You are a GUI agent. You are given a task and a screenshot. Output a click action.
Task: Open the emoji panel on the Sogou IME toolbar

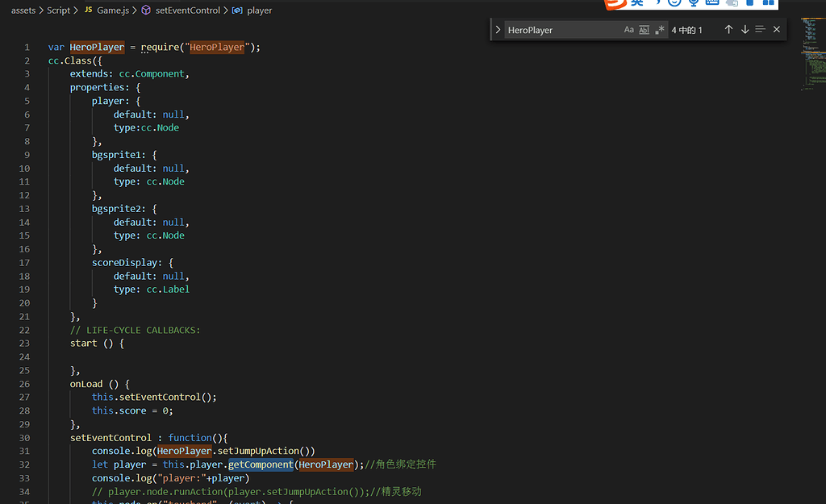click(x=676, y=3)
